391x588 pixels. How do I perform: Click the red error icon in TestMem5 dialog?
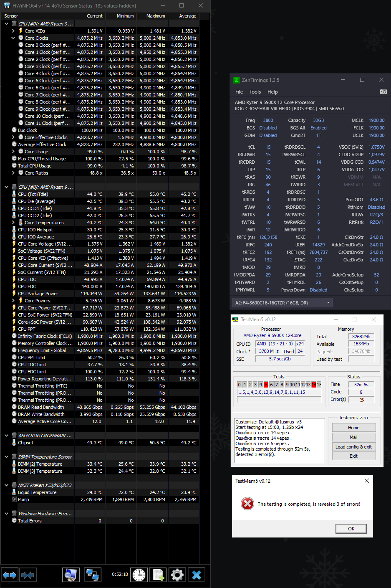247,504
